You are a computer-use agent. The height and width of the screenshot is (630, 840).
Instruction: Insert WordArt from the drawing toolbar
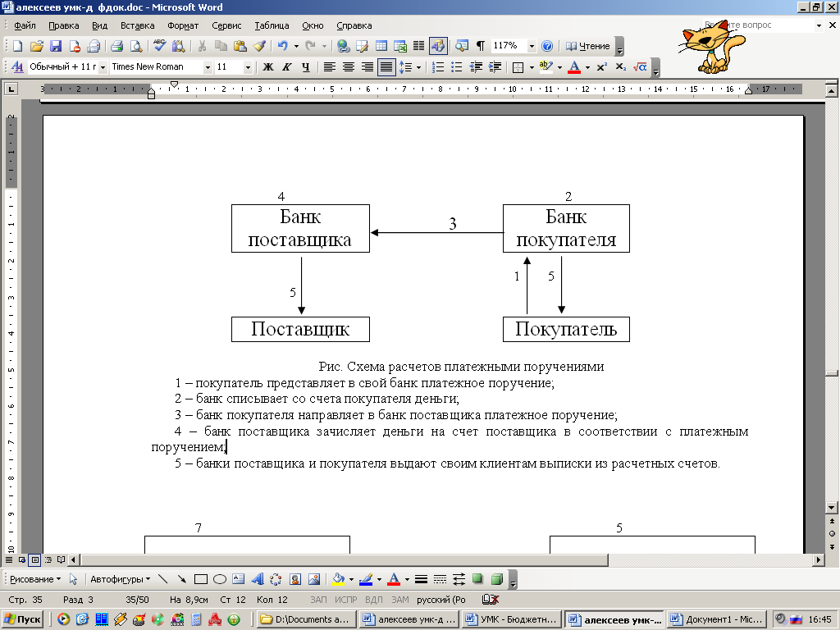(x=258, y=579)
